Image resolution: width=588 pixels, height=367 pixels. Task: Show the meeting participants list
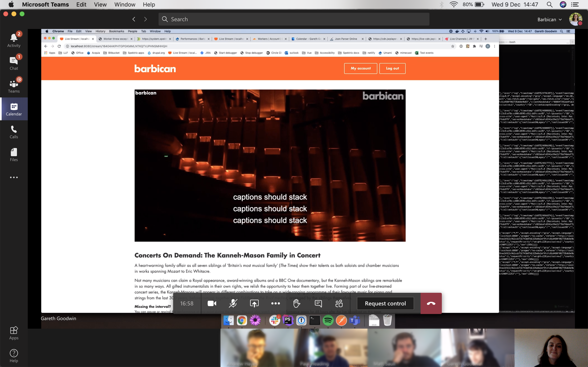pyautogui.click(x=339, y=303)
